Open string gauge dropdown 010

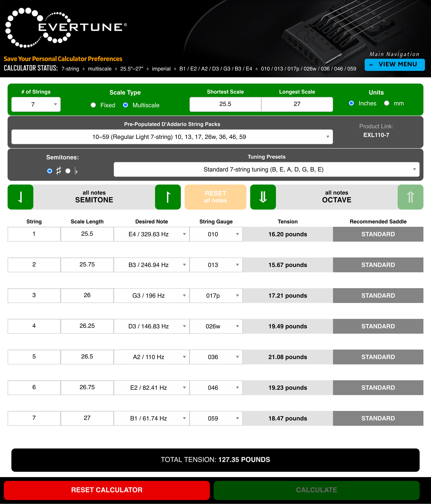coord(216,234)
